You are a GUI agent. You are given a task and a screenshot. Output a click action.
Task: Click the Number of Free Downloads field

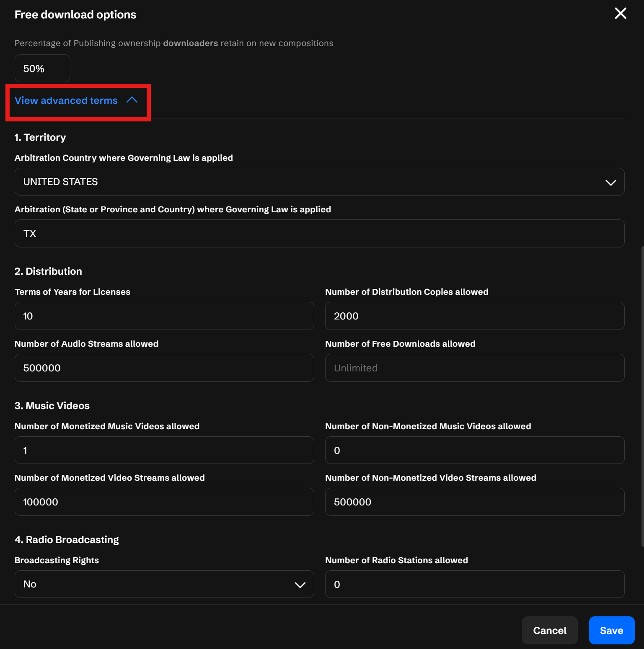(474, 368)
